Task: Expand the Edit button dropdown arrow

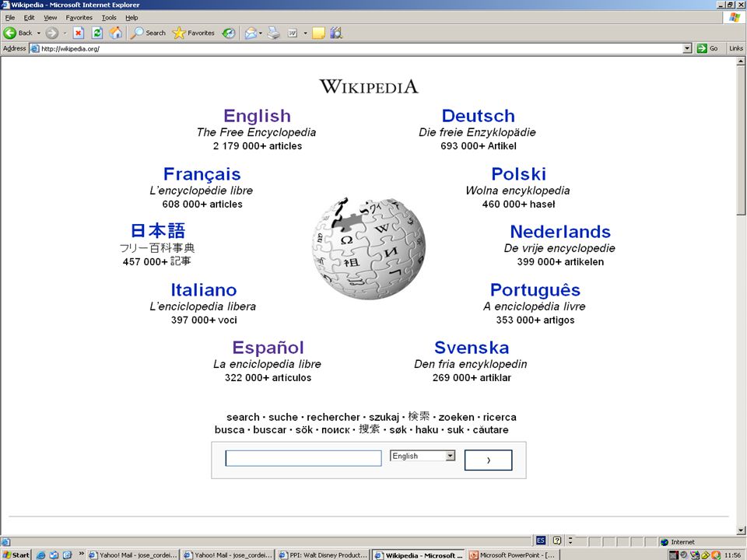Action: pos(305,33)
